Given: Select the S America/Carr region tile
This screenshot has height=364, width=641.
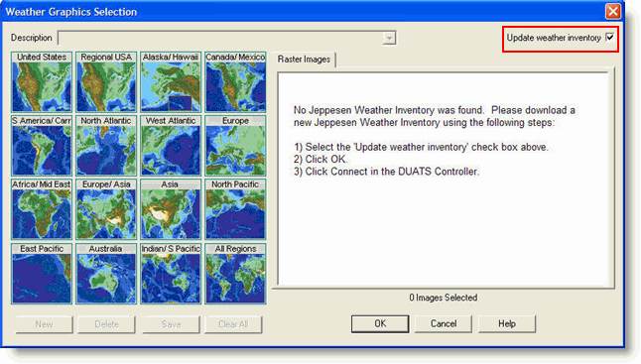Looking at the screenshot, I should pos(42,146).
